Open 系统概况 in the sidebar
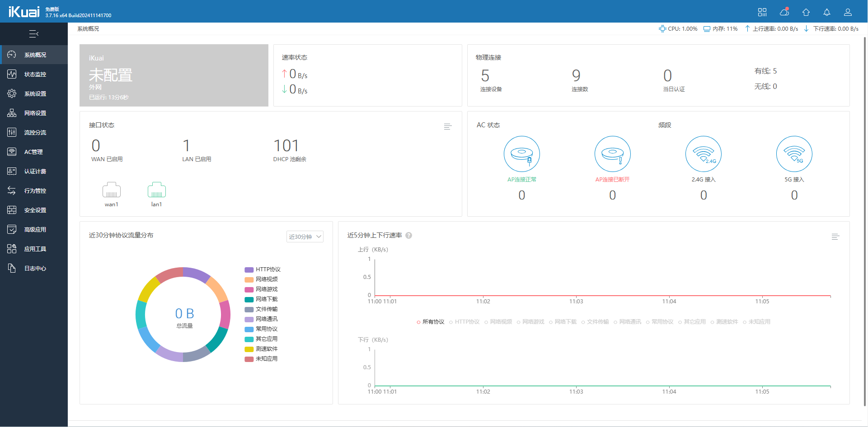868x427 pixels. click(34, 55)
